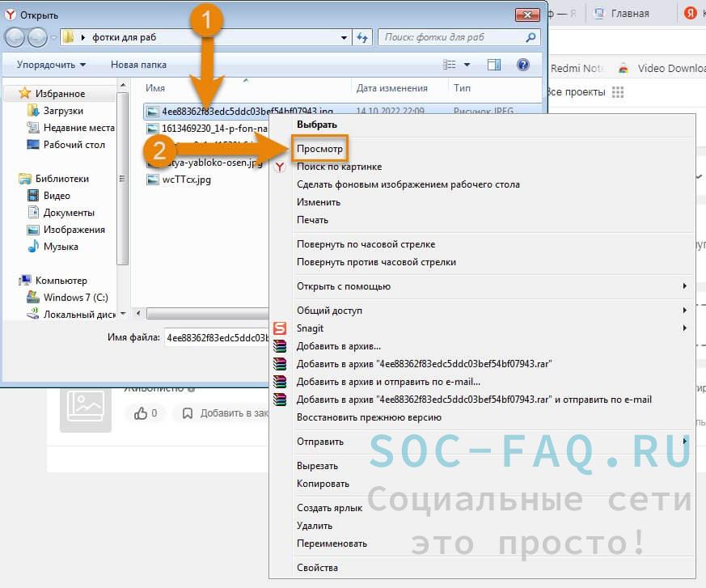Click the bookmark icon beside Добавить в закладки
The width and height of the screenshot is (706, 588).
pyautogui.click(x=188, y=413)
